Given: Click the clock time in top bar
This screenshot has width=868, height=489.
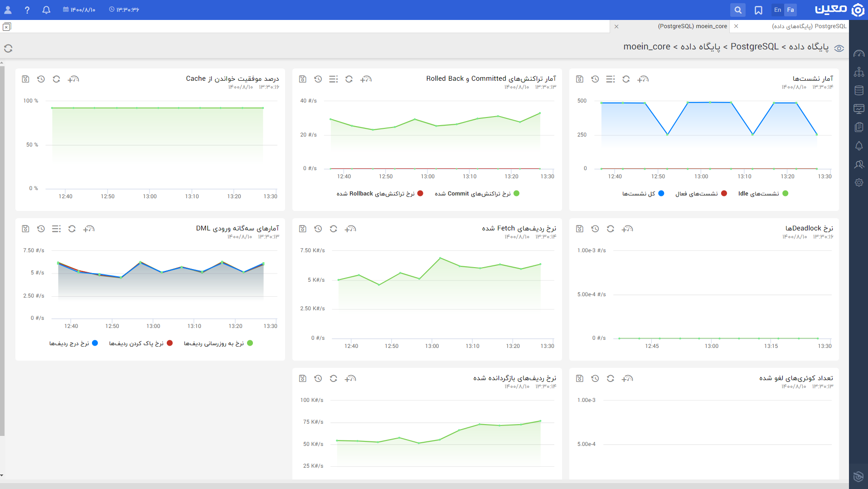Looking at the screenshot, I should click(x=124, y=10).
